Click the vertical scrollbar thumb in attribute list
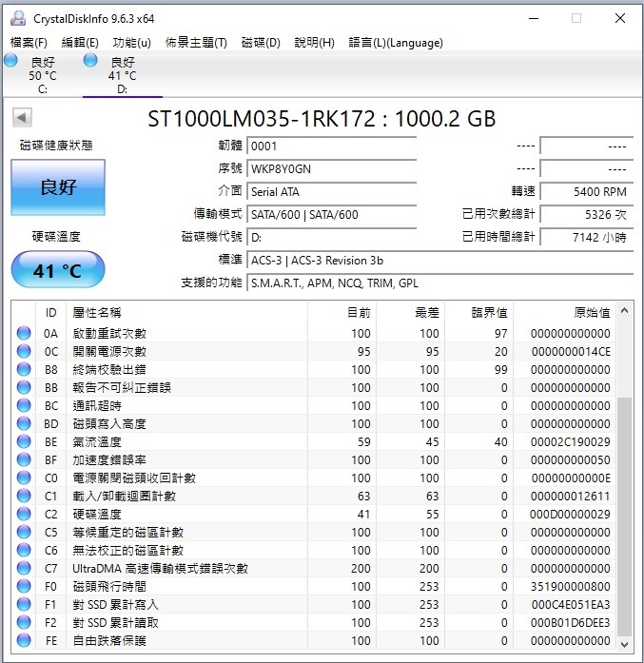The width and height of the screenshot is (644, 663). [x=625, y=517]
